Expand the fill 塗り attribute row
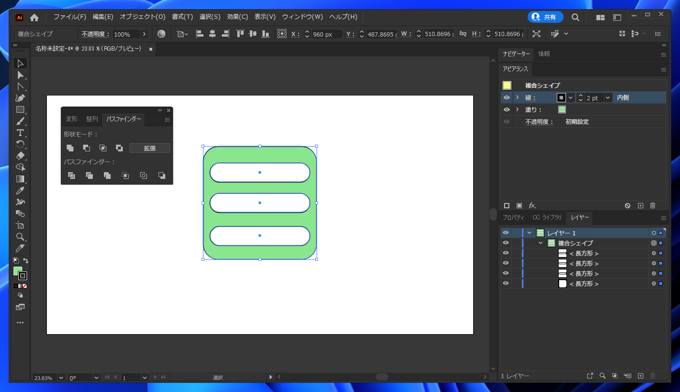This screenshot has height=392, width=680. pyautogui.click(x=517, y=110)
